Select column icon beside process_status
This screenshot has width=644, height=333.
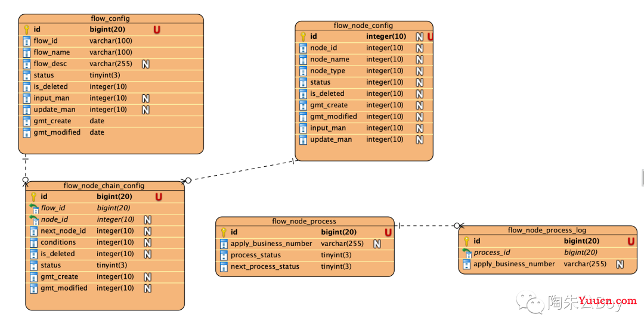coord(224,256)
